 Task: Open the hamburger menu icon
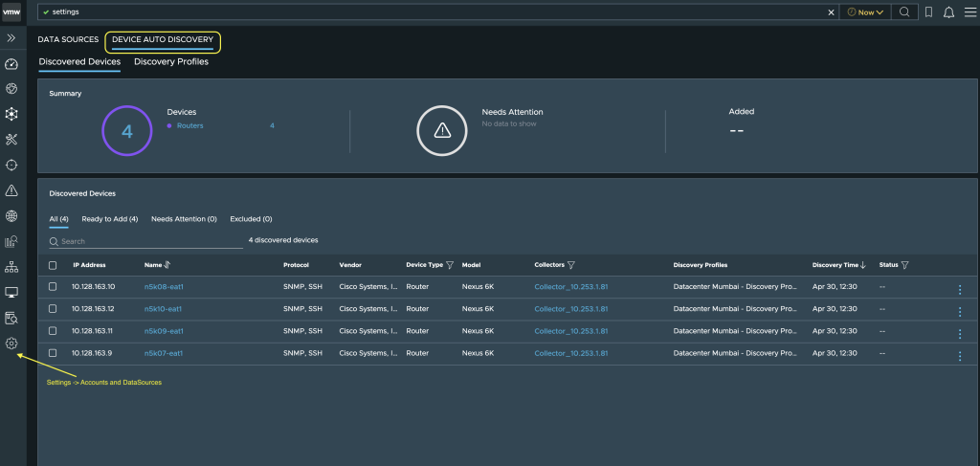tap(969, 11)
